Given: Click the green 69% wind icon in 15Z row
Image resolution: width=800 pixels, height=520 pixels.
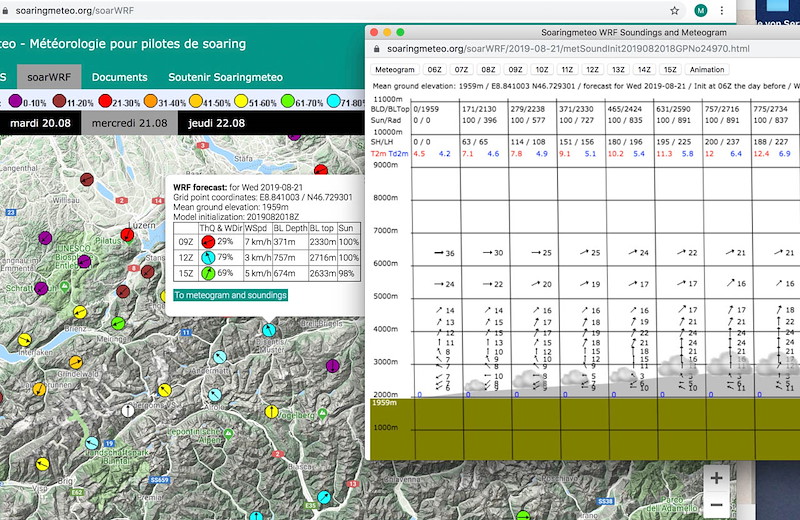Looking at the screenshot, I should [208, 274].
